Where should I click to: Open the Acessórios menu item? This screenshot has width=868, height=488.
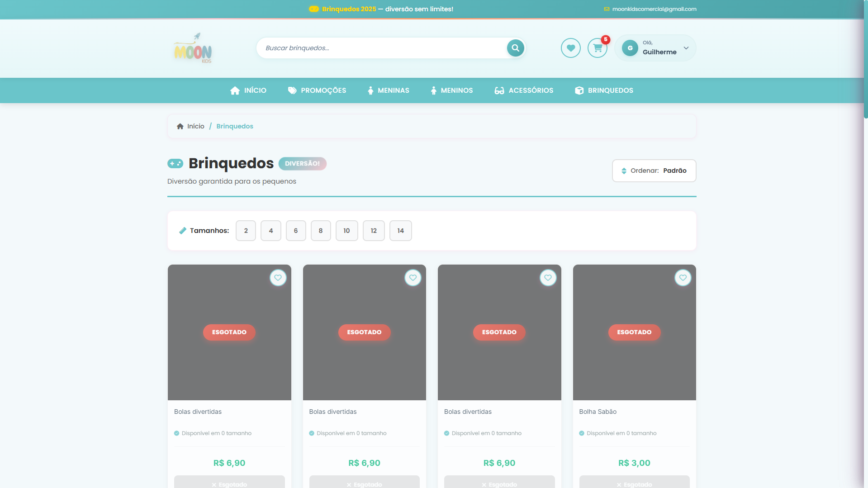point(524,90)
